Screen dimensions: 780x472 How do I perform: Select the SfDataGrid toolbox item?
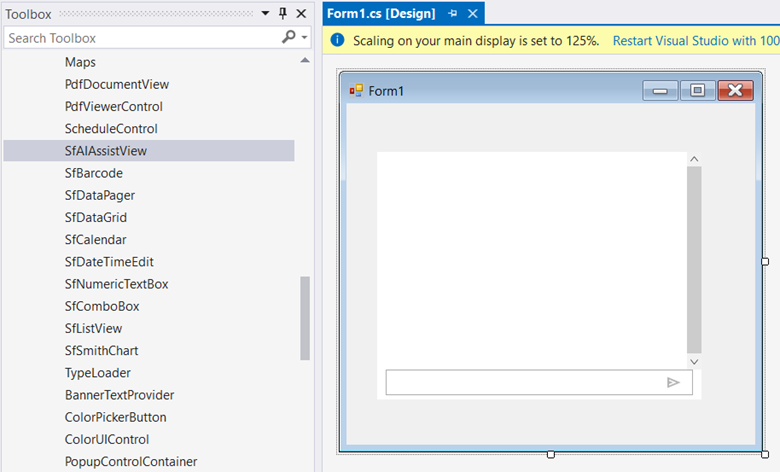[x=96, y=217]
